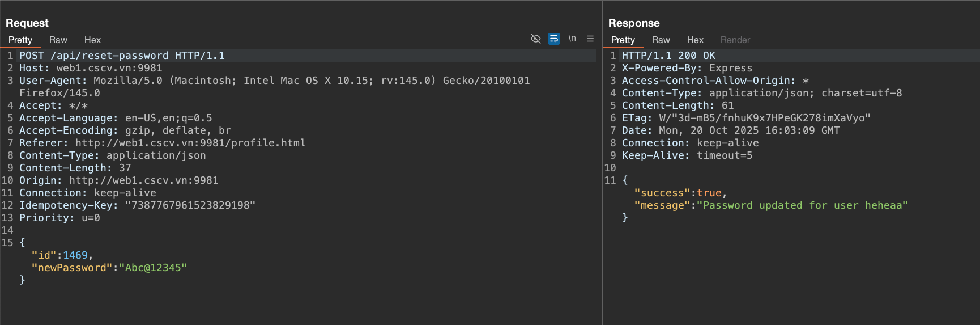Open the Response Raw tab
980x325 pixels.
coord(661,40)
